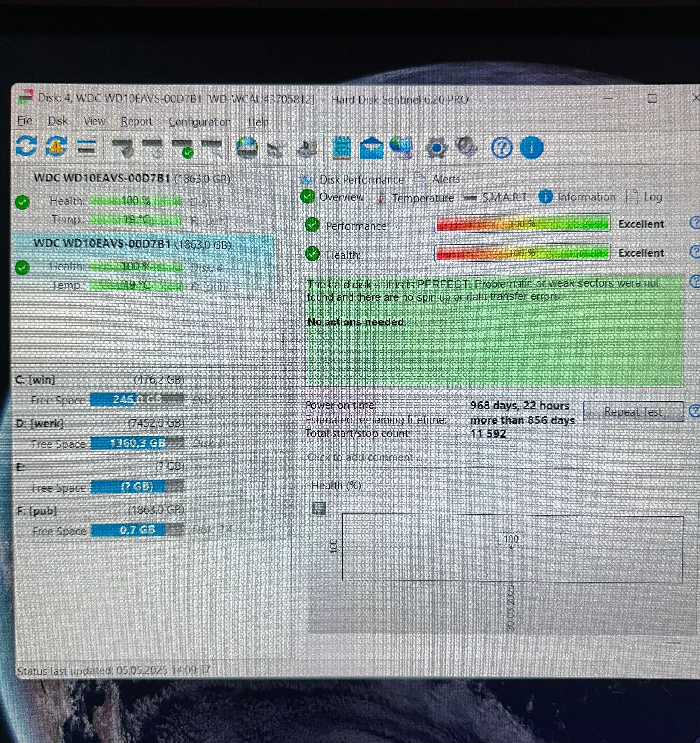The width and height of the screenshot is (700, 743).
Task: Click the vertical splitter handle between panels
Action: [x=283, y=340]
